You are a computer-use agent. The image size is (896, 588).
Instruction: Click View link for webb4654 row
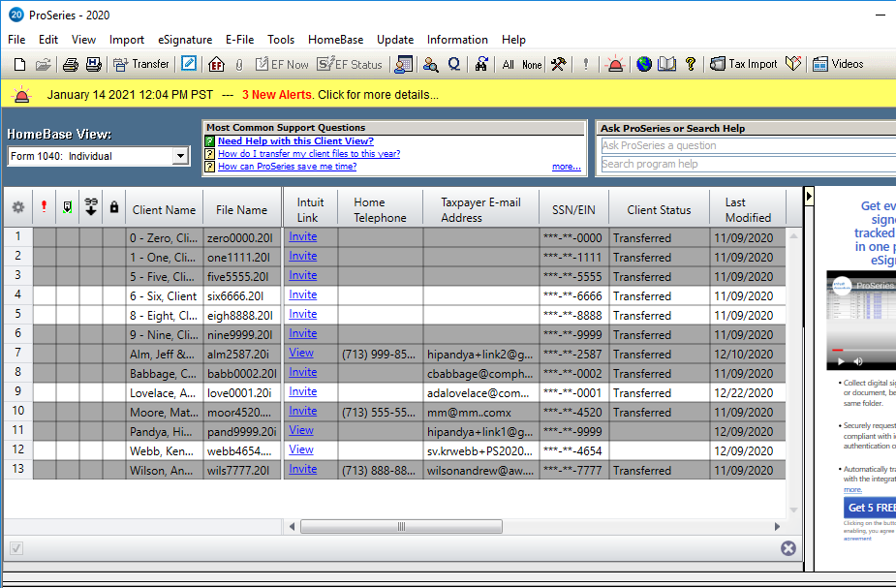301,449
